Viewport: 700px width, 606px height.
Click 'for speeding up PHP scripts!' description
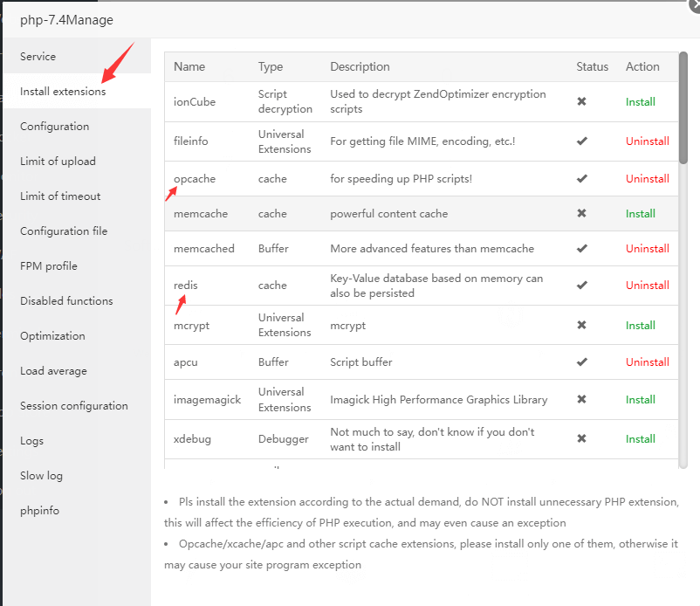click(401, 179)
